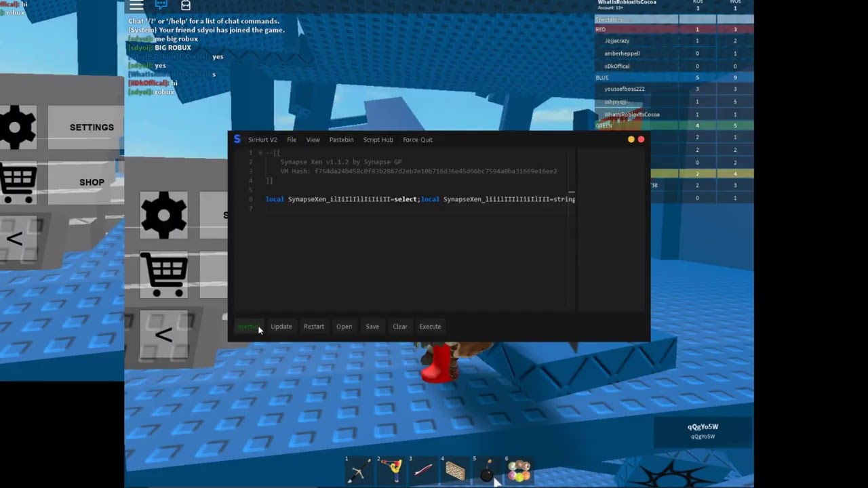868x488 pixels.
Task: Open the SirHurt V2 menu
Action: (262, 140)
